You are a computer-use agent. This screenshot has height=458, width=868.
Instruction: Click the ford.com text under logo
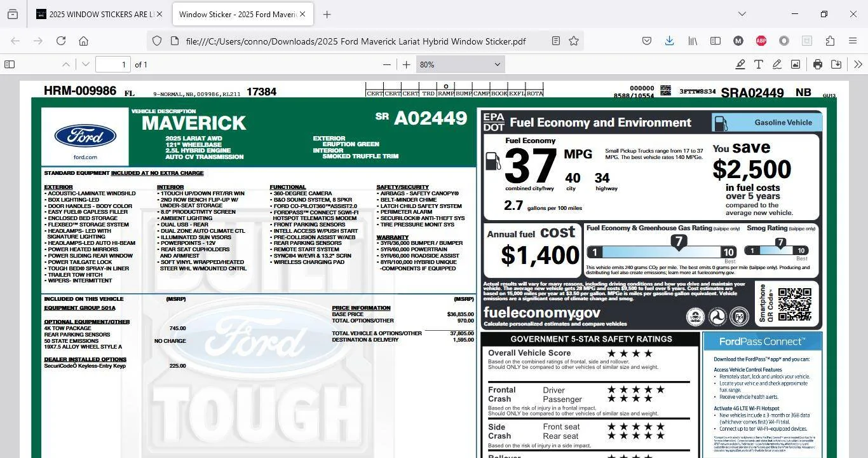(85, 157)
